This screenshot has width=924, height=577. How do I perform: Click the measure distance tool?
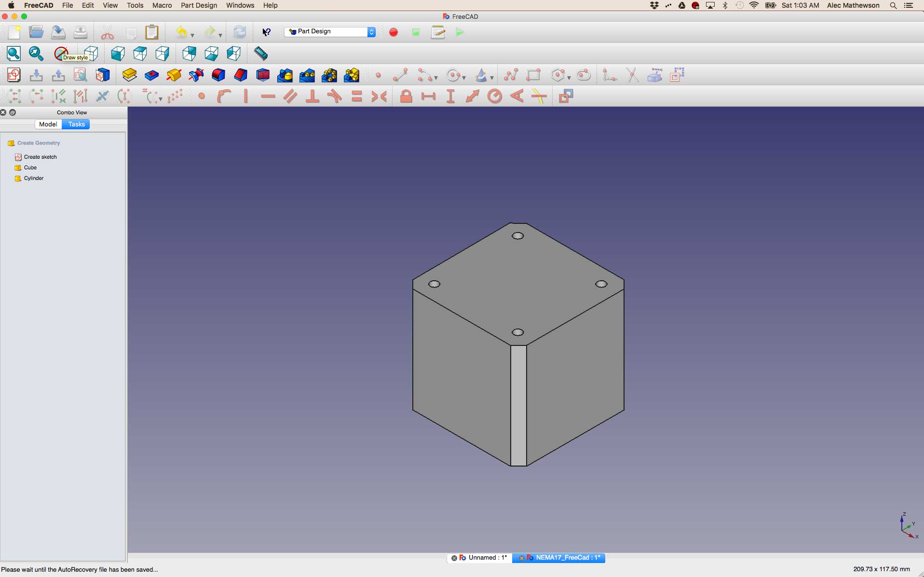[x=260, y=54]
